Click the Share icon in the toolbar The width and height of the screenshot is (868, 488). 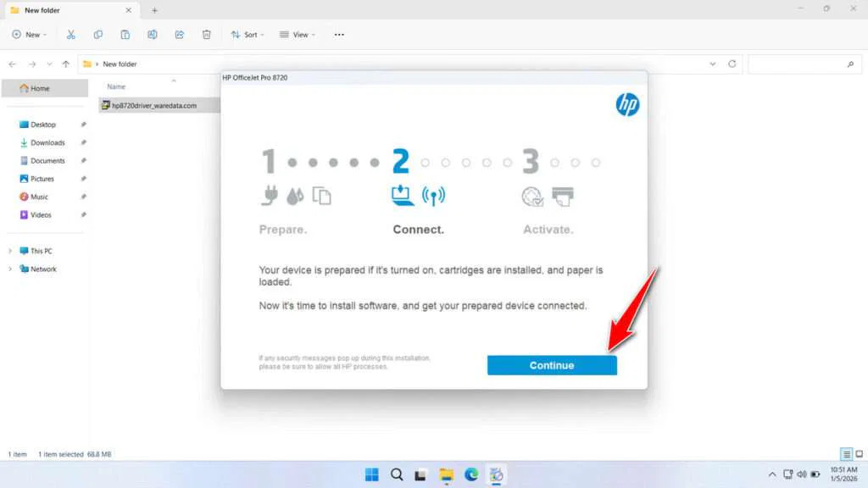point(180,34)
